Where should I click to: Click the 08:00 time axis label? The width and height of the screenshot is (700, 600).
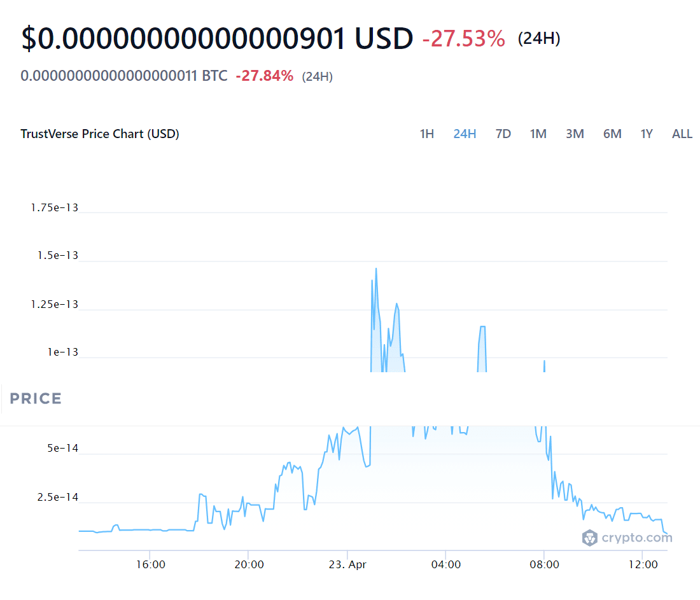544,564
